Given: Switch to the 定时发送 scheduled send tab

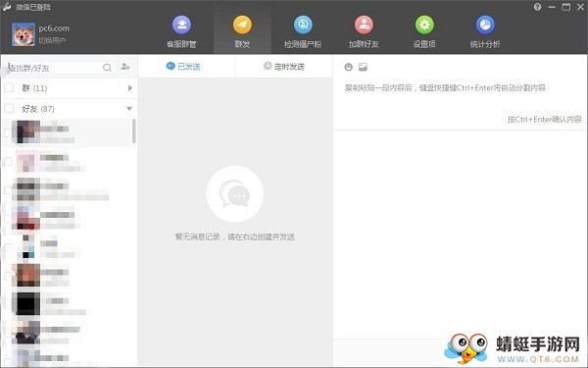Looking at the screenshot, I should [x=284, y=67].
